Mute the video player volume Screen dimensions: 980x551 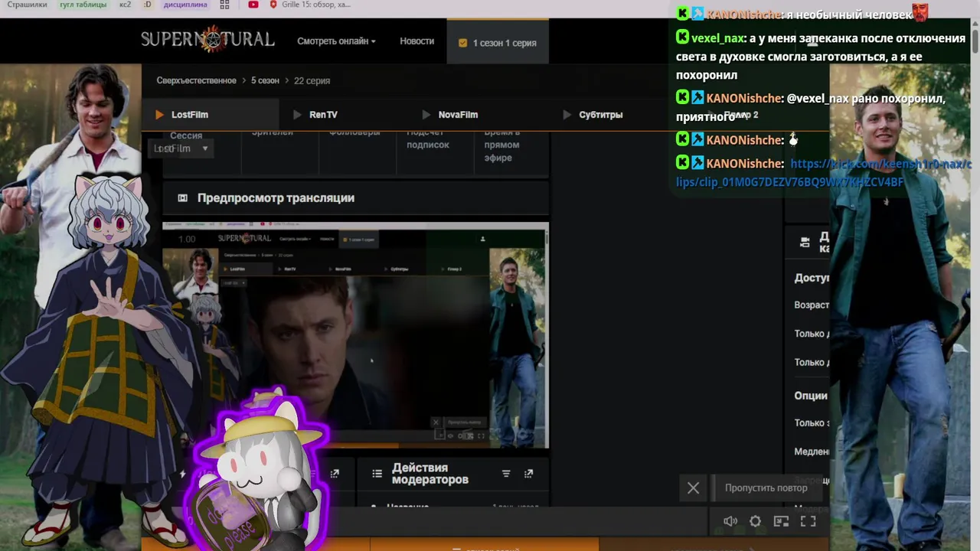730,521
